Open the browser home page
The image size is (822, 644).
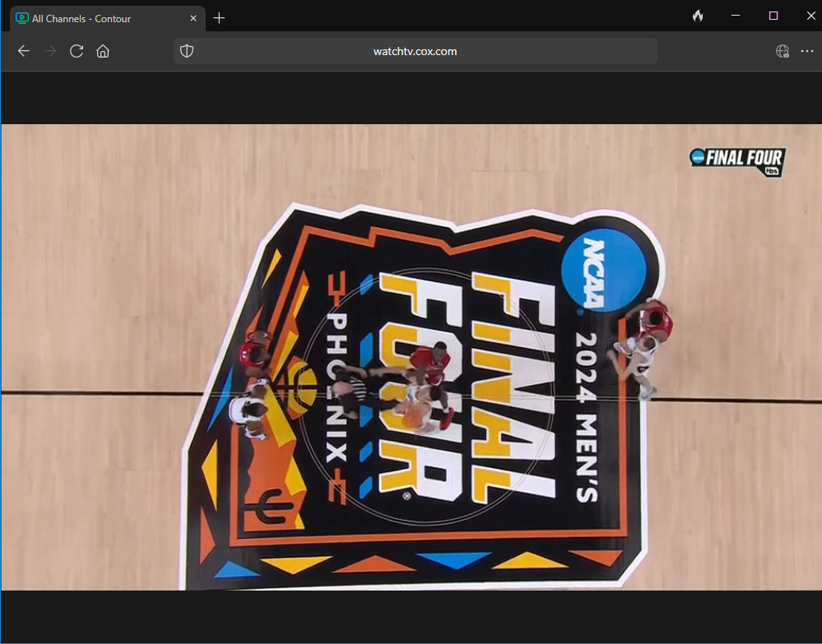(x=103, y=51)
